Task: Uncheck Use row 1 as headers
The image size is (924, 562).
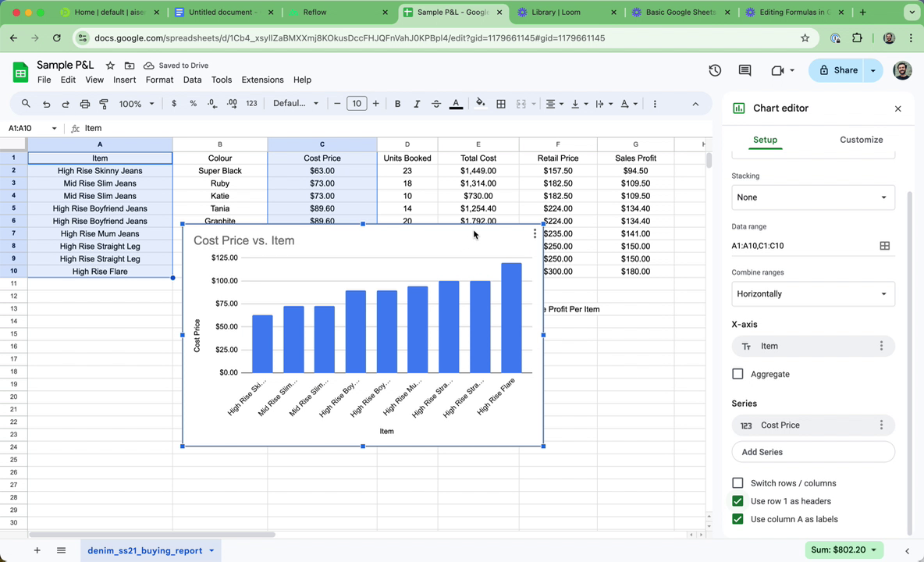Action: point(737,501)
